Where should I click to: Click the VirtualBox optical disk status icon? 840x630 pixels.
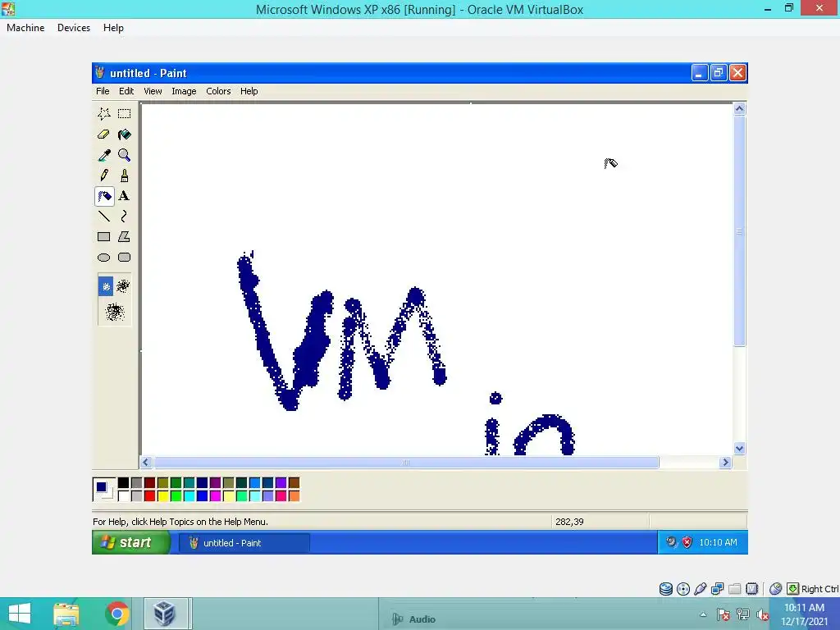(x=683, y=589)
